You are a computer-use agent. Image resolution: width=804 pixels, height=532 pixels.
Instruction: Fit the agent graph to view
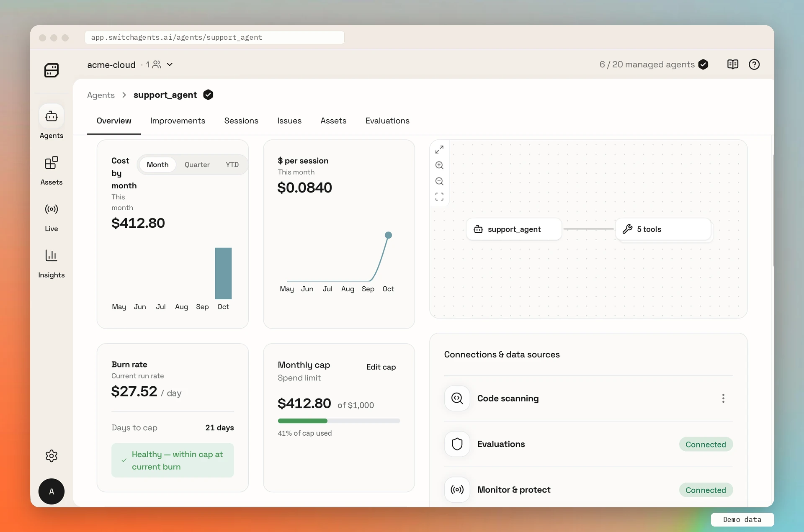439,197
